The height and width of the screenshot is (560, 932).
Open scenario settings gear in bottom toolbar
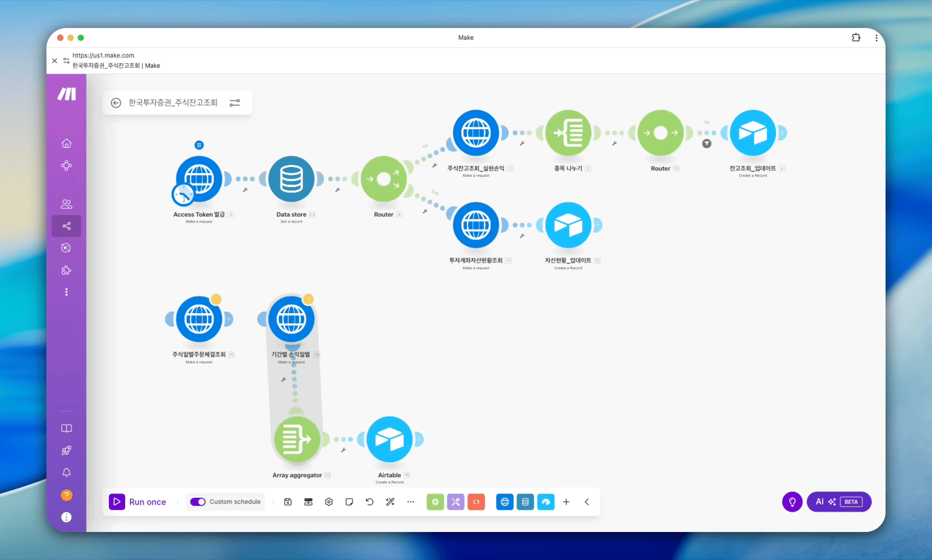(x=329, y=502)
